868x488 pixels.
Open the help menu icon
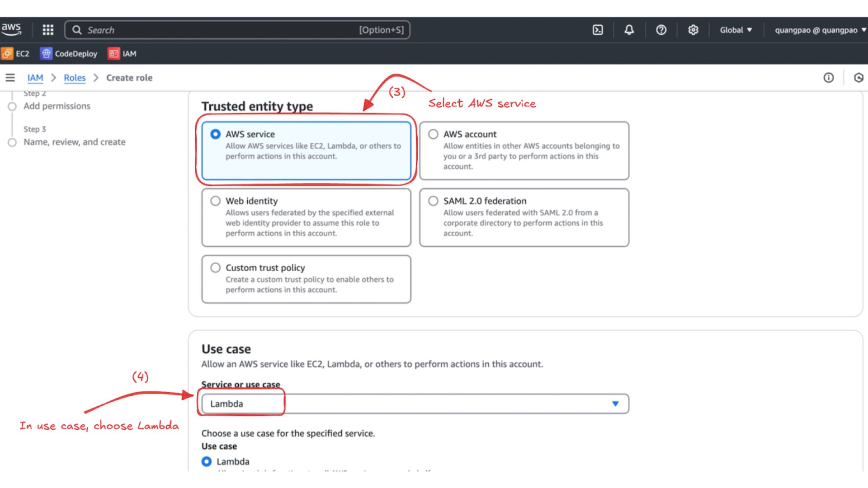coord(661,30)
